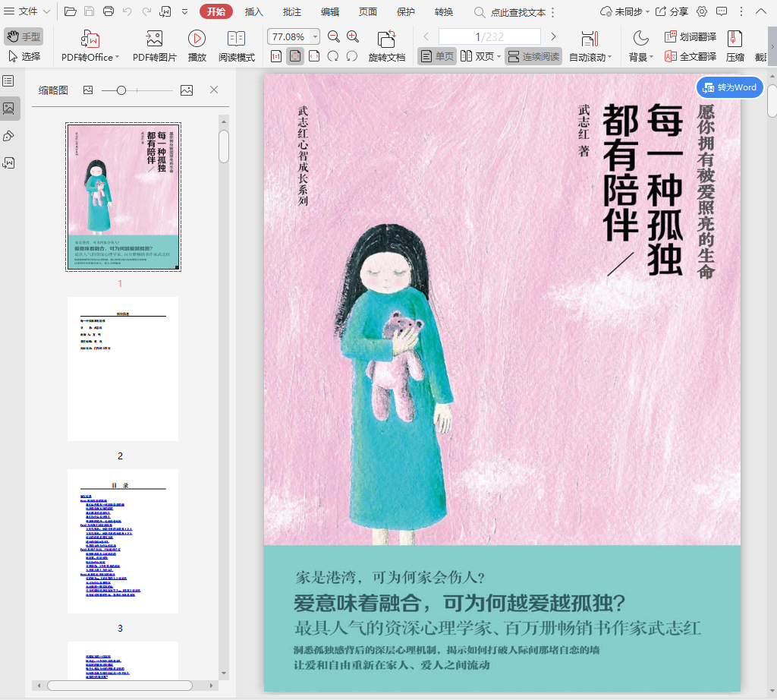
Task: Open the 文件 menu
Action: click(27, 11)
